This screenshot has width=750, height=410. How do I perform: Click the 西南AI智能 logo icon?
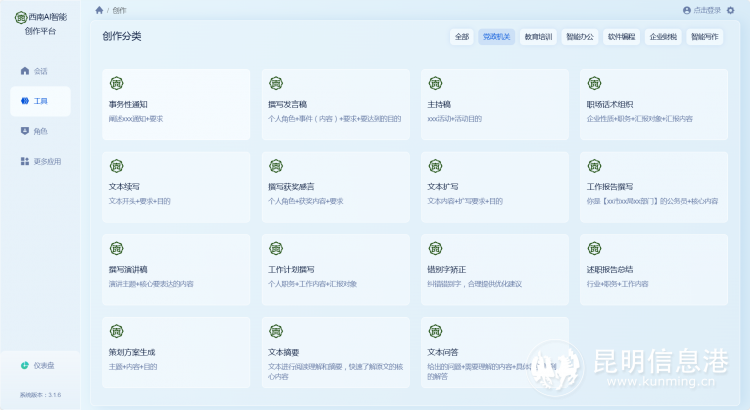[x=21, y=18]
